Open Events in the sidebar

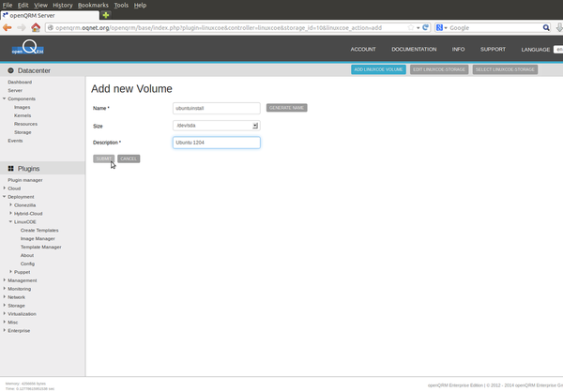(15, 141)
